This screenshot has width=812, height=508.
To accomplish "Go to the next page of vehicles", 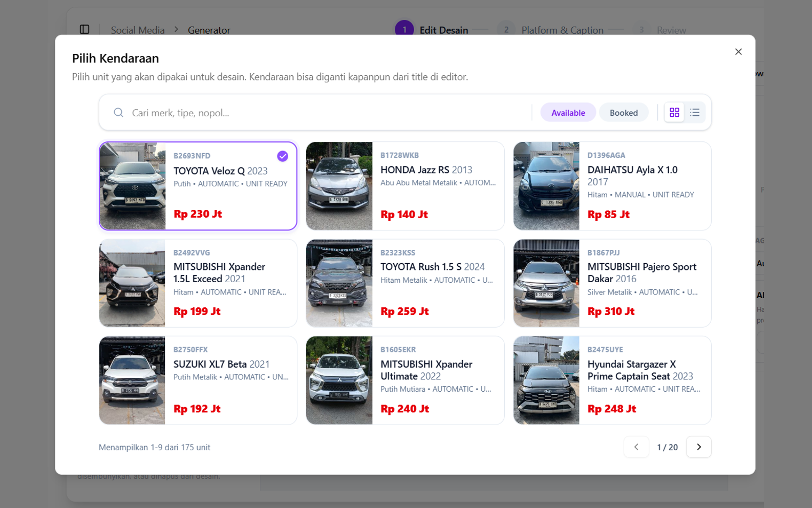I will (698, 447).
